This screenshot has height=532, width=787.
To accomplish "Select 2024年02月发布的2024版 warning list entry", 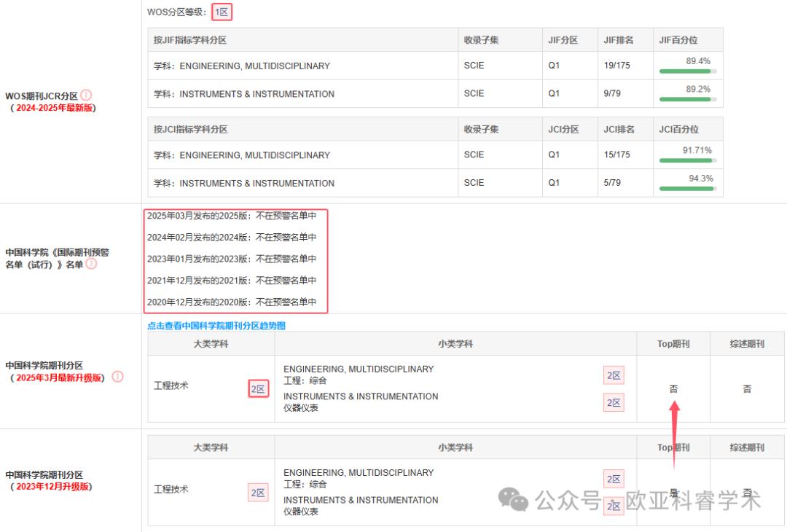I will 232,238.
